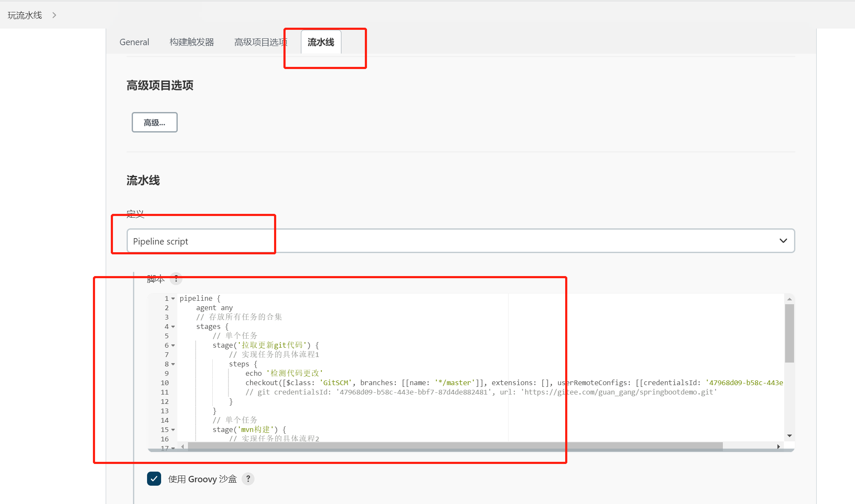Viewport: 855px width, 504px height.
Task: Click help icon next to 脚本 label
Action: pos(176,279)
